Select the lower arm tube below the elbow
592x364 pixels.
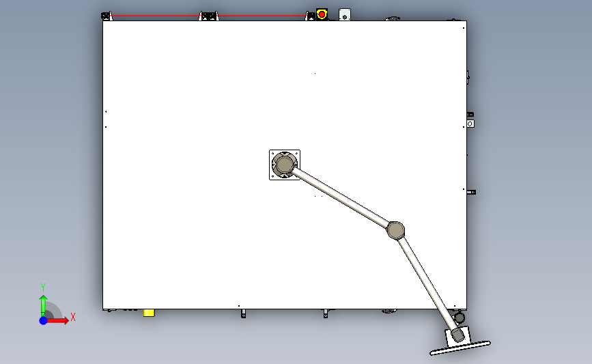pos(427,283)
